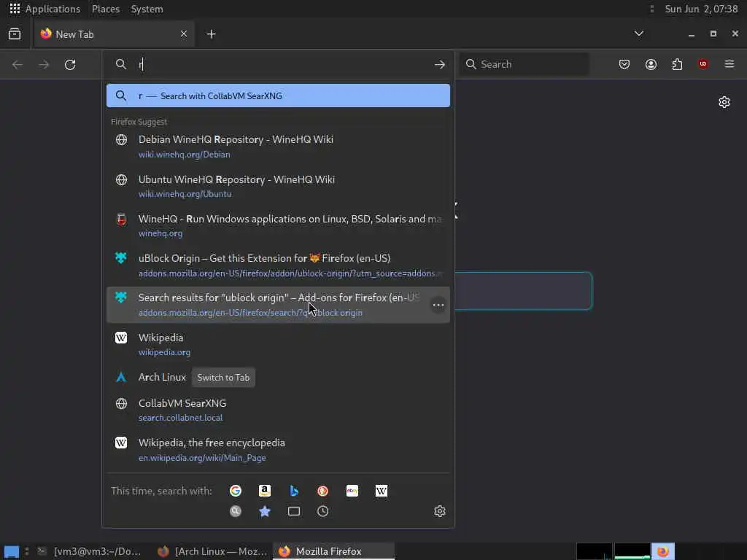Open Debian WineHQ Repository suggestion
The width and height of the screenshot is (747, 560).
[x=278, y=146]
